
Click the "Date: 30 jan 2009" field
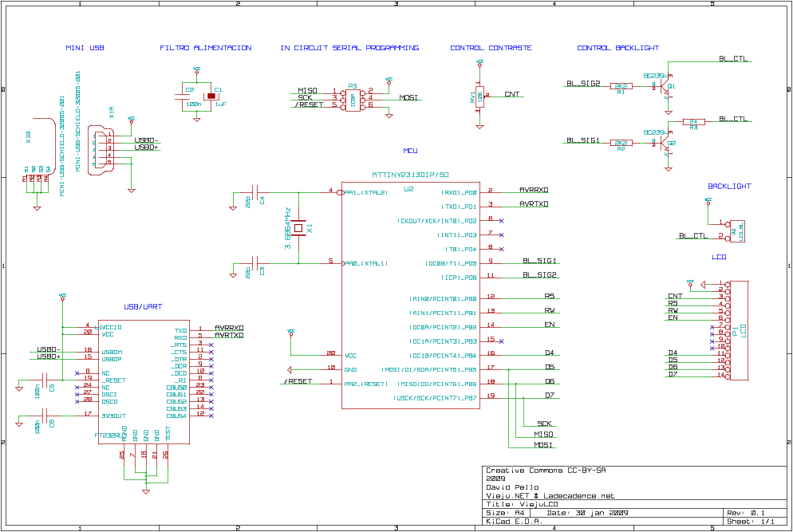pos(588,513)
